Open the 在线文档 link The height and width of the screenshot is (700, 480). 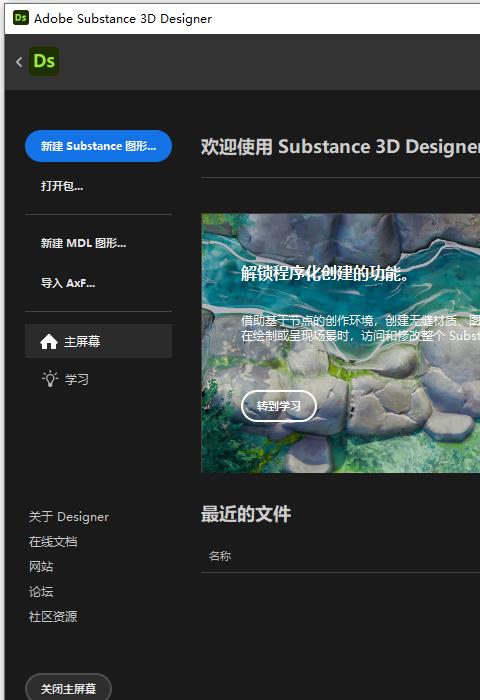[x=53, y=542]
